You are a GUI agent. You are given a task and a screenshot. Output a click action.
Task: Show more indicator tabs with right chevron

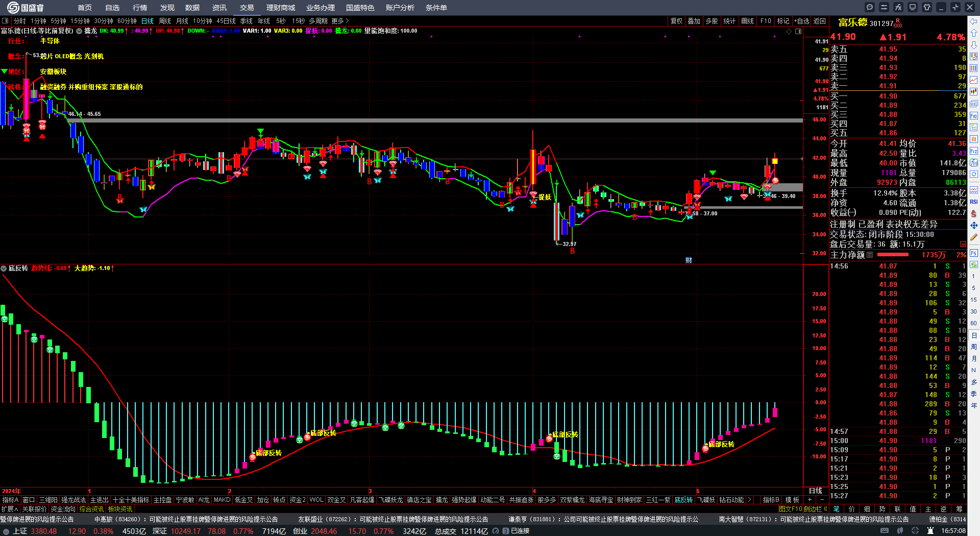(749, 500)
